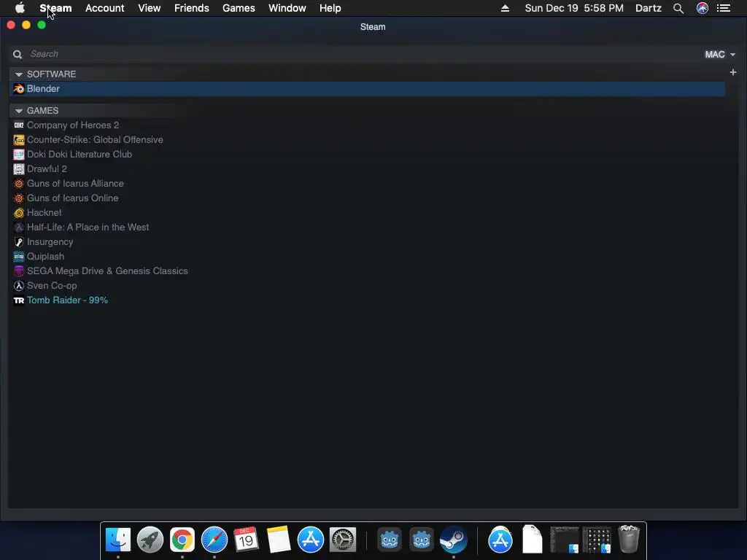Image resolution: width=747 pixels, height=560 pixels.
Task: Open the first Godot icon in the dock
Action: coord(390,540)
